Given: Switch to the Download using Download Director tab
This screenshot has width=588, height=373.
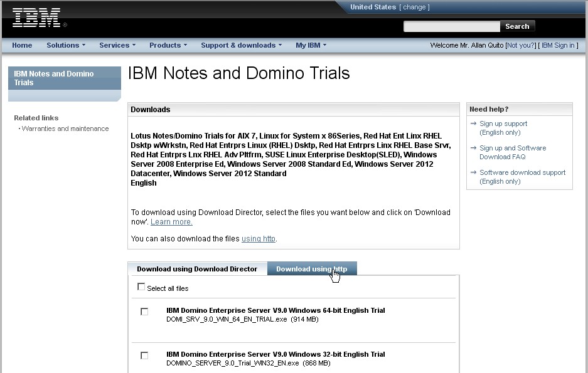Looking at the screenshot, I should (x=196, y=268).
